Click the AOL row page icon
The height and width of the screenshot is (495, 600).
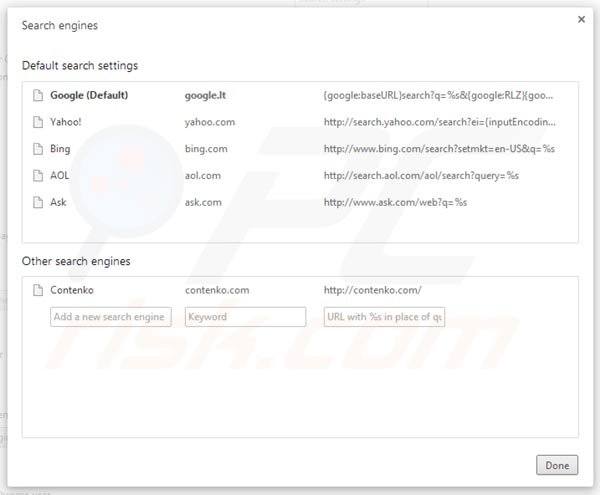coord(38,176)
